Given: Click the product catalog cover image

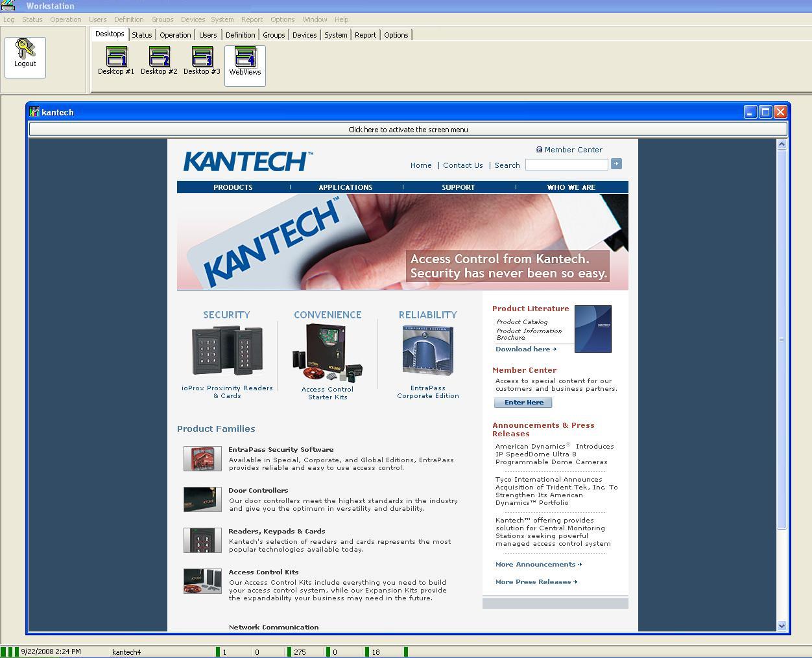Looking at the screenshot, I should [593, 329].
